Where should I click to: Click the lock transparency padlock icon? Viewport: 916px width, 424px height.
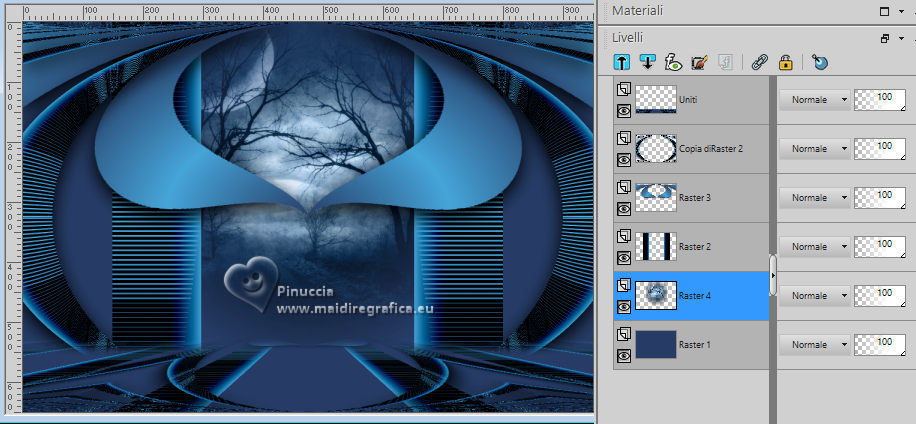[x=786, y=62]
